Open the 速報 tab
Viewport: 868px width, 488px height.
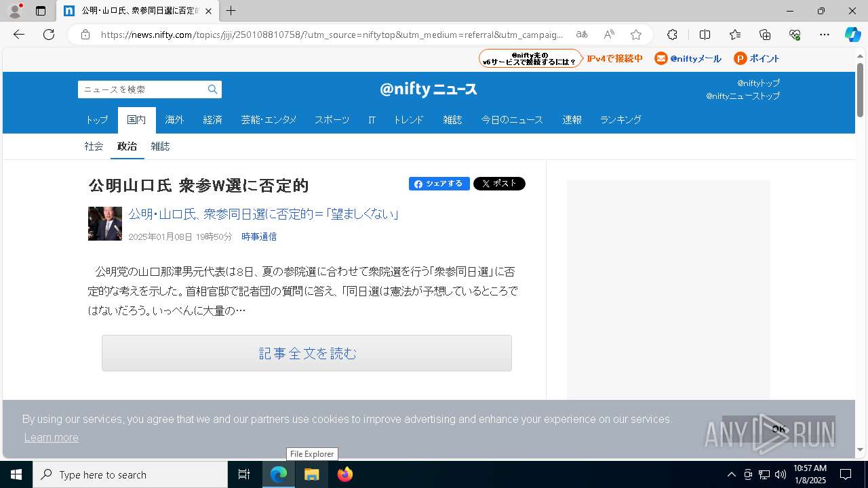[x=572, y=120]
